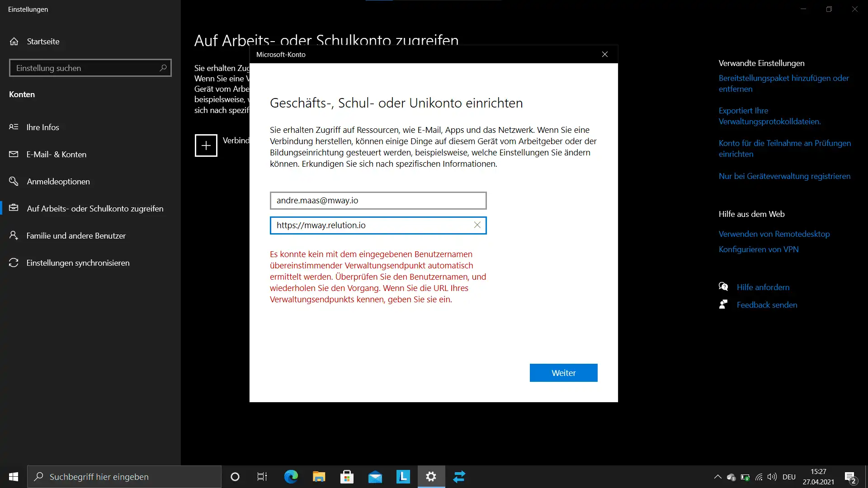Clear the server URL field with the X
Image resolution: width=868 pixels, height=488 pixels.
tap(477, 225)
